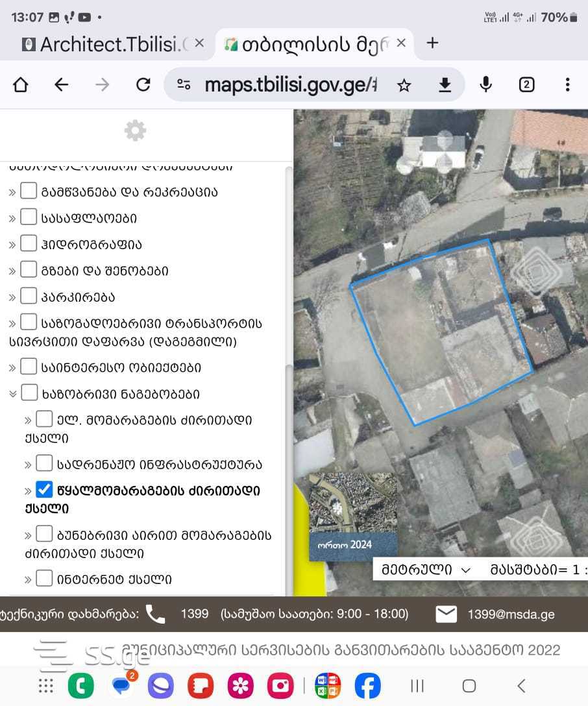Screen dimensions: 588x706
Task: Uncheck წყალმომარაგების ძირითადი ქსელი layer
Action: coord(44,489)
